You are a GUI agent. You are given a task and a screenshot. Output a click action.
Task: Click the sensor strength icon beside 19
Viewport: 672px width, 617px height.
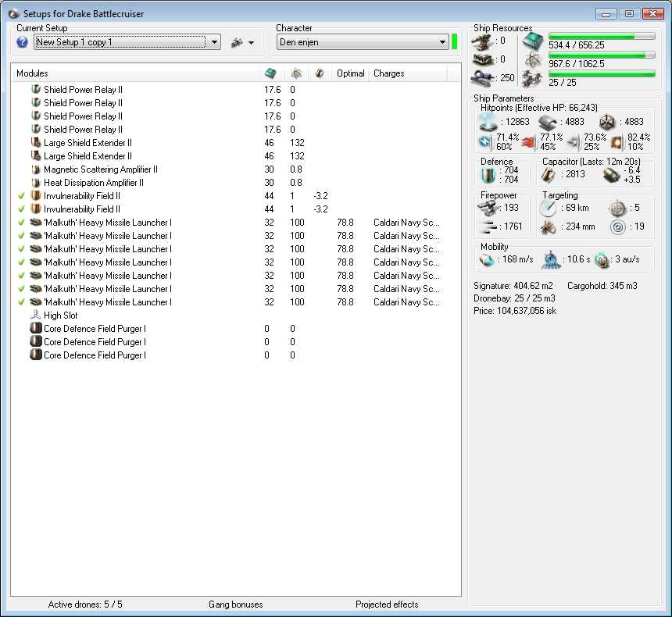[x=617, y=227]
